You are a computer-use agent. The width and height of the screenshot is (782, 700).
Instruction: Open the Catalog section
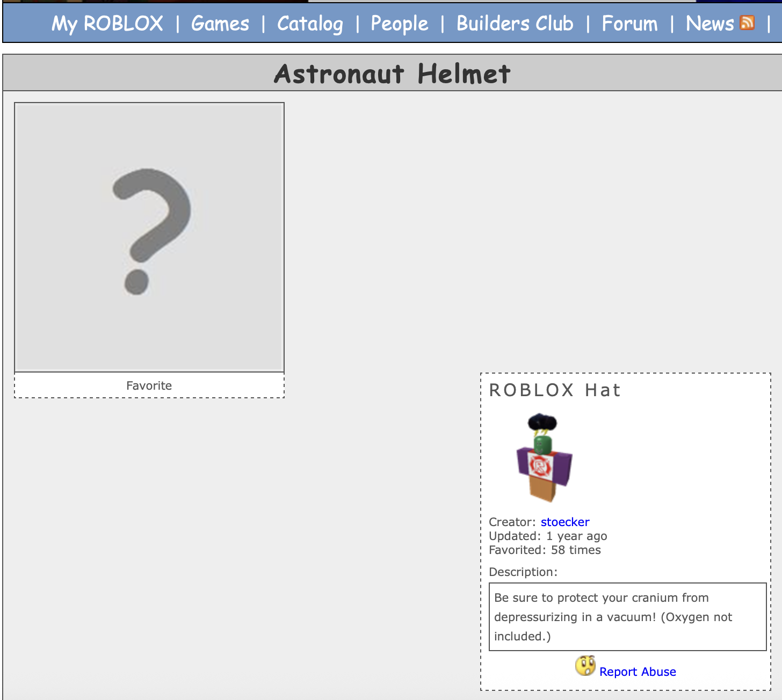[x=310, y=24]
